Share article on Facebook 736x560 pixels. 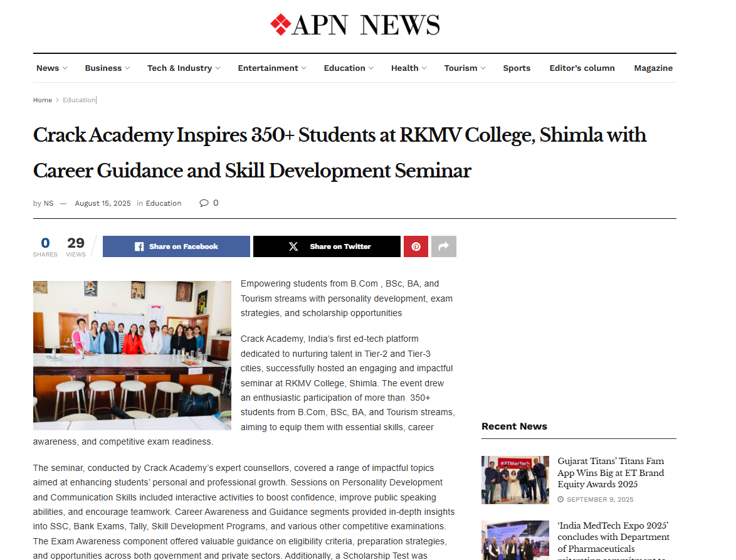tap(177, 246)
